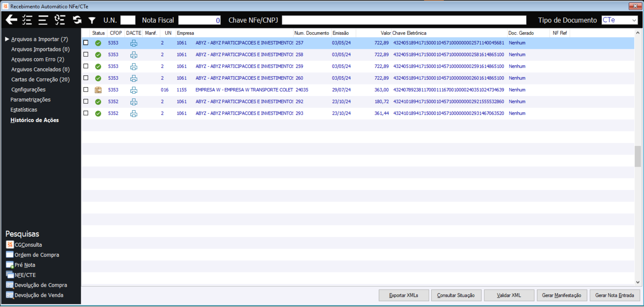Select Arquivos Cancelados (0)
The width and height of the screenshot is (644, 307).
point(40,69)
